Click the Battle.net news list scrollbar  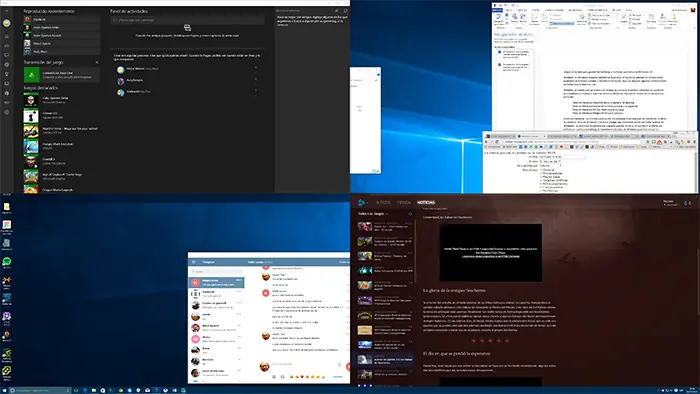click(415, 250)
